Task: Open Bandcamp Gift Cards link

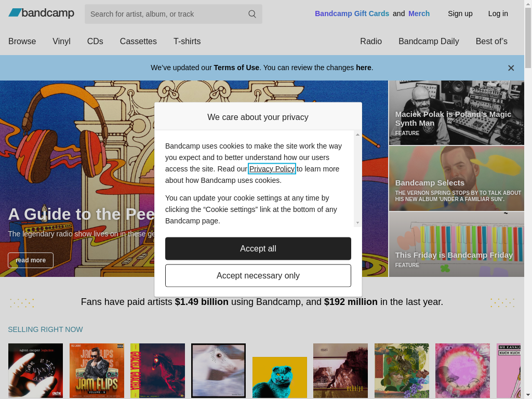Action: pos(352,14)
